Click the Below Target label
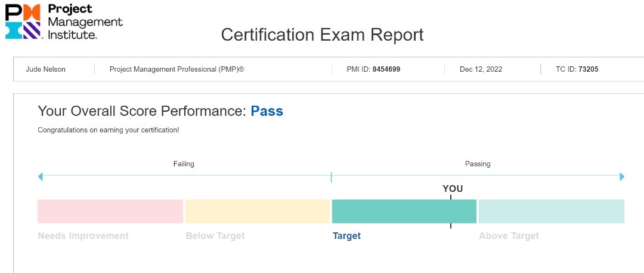Screen dimensions: 644x273 [x=215, y=236]
